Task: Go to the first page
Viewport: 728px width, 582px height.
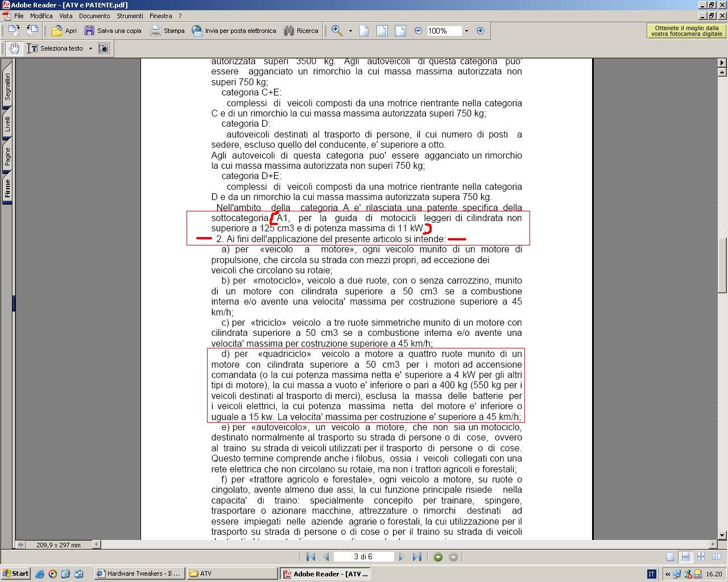Action: coord(311,557)
